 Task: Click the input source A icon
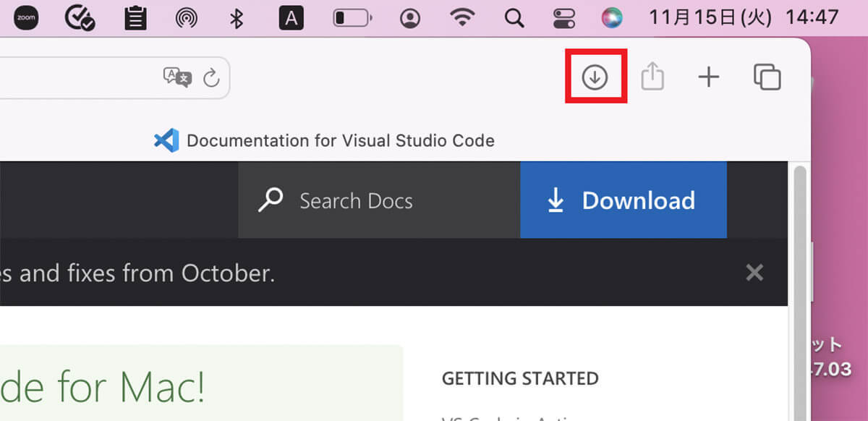292,17
